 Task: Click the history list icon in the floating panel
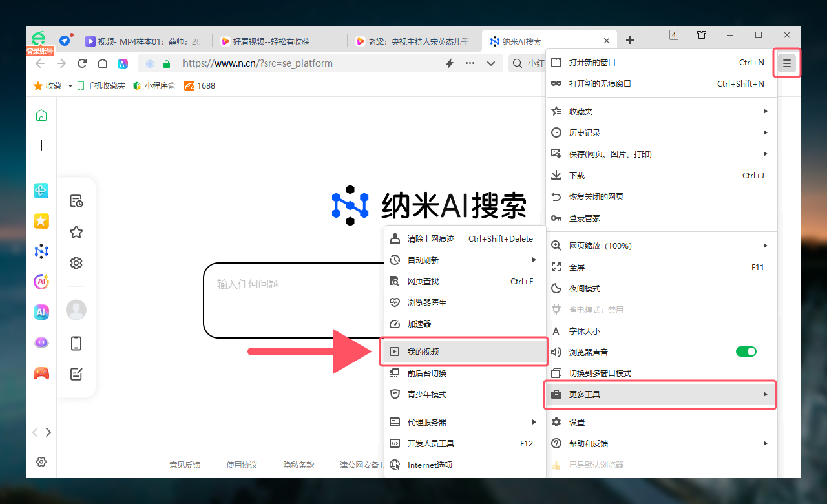pyautogui.click(x=76, y=201)
